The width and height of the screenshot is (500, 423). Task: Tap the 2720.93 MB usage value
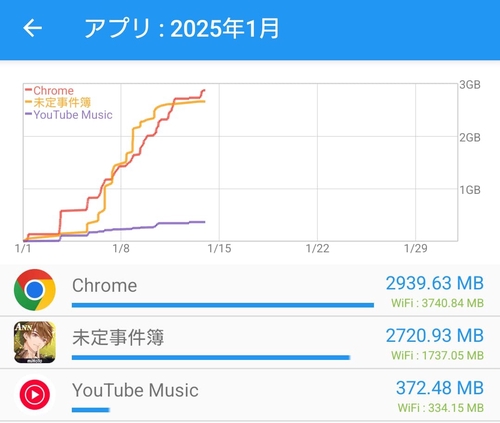tap(435, 336)
